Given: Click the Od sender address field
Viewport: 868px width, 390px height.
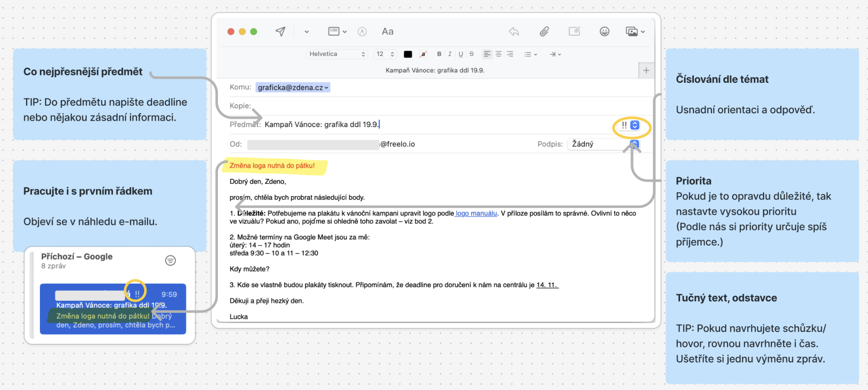Looking at the screenshot, I should point(331,144).
